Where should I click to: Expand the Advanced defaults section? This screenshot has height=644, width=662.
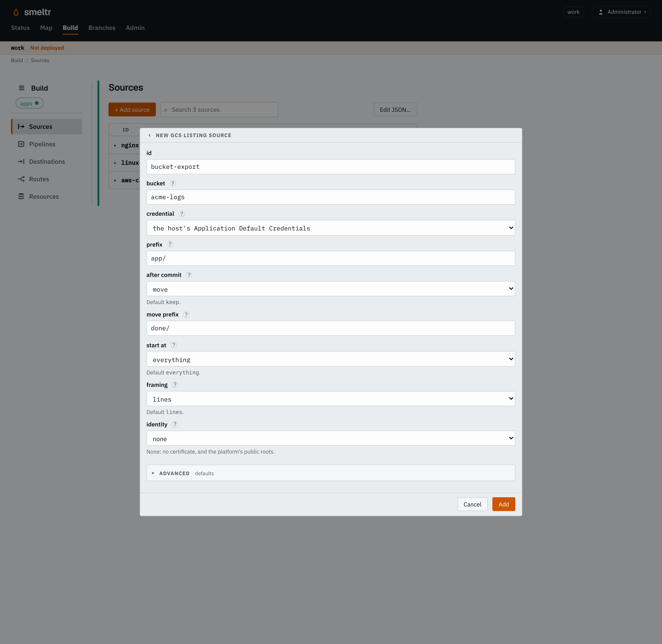(x=331, y=473)
